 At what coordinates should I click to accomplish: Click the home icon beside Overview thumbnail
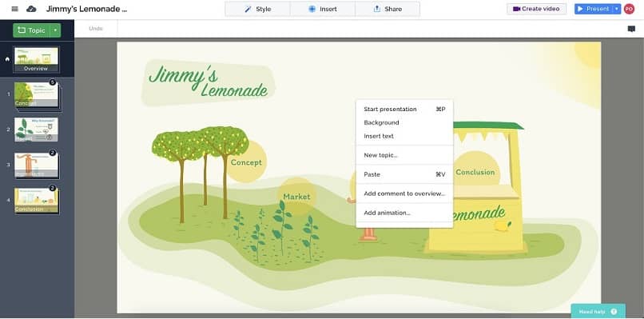click(x=7, y=59)
